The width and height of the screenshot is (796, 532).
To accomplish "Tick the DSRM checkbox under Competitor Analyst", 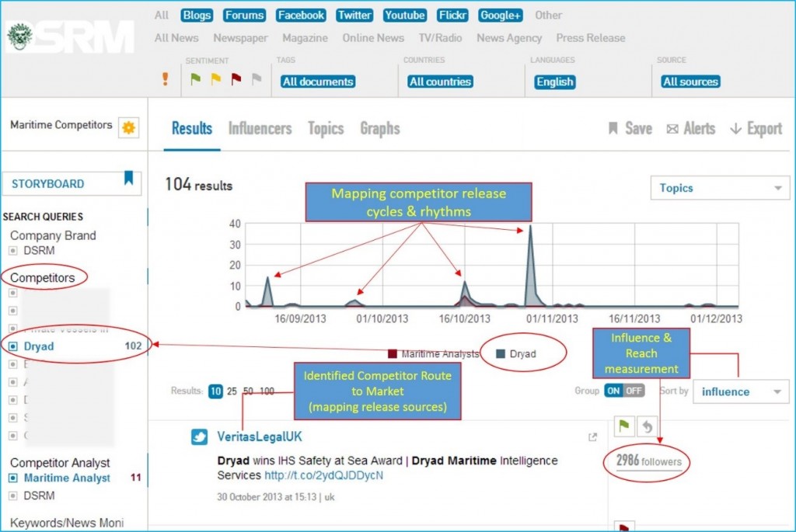I will pos(13,495).
